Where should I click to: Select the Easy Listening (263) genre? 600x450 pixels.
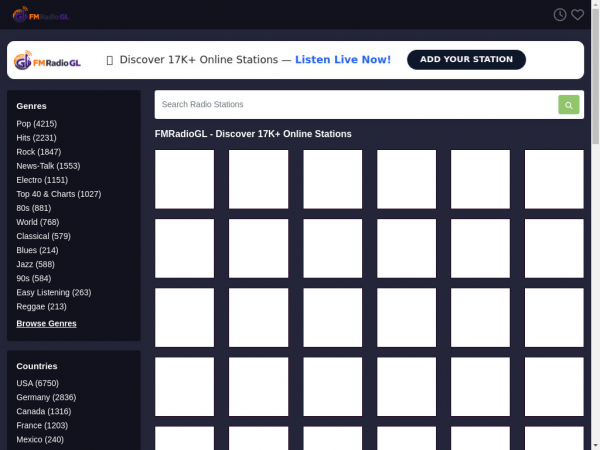(x=54, y=292)
